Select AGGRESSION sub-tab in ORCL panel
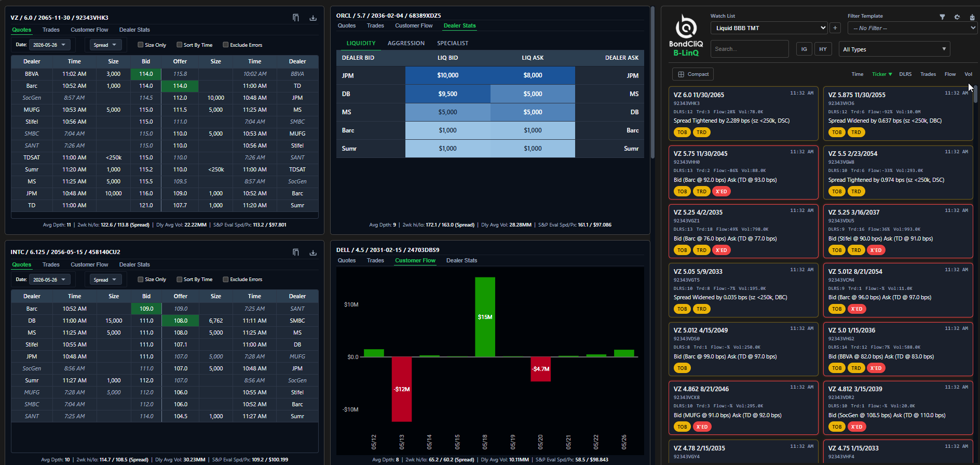This screenshot has height=465, width=980. coord(406,44)
